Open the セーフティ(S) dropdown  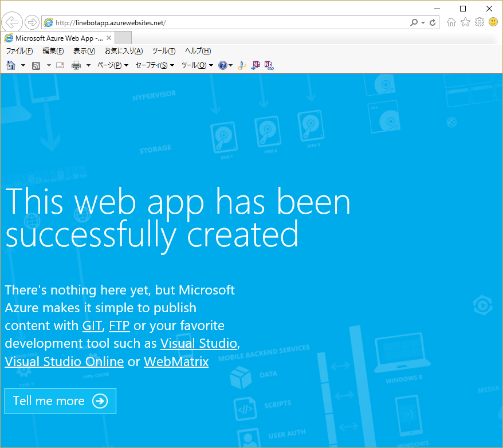click(155, 65)
